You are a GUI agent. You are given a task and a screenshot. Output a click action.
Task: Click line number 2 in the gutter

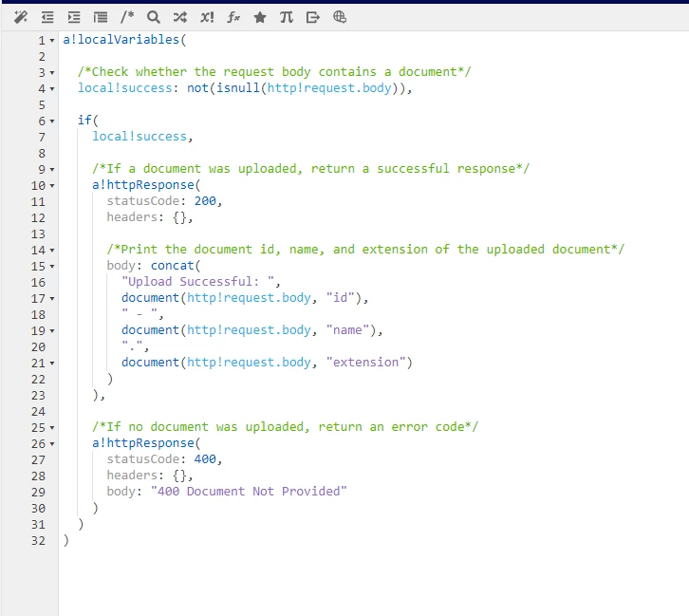click(42, 57)
